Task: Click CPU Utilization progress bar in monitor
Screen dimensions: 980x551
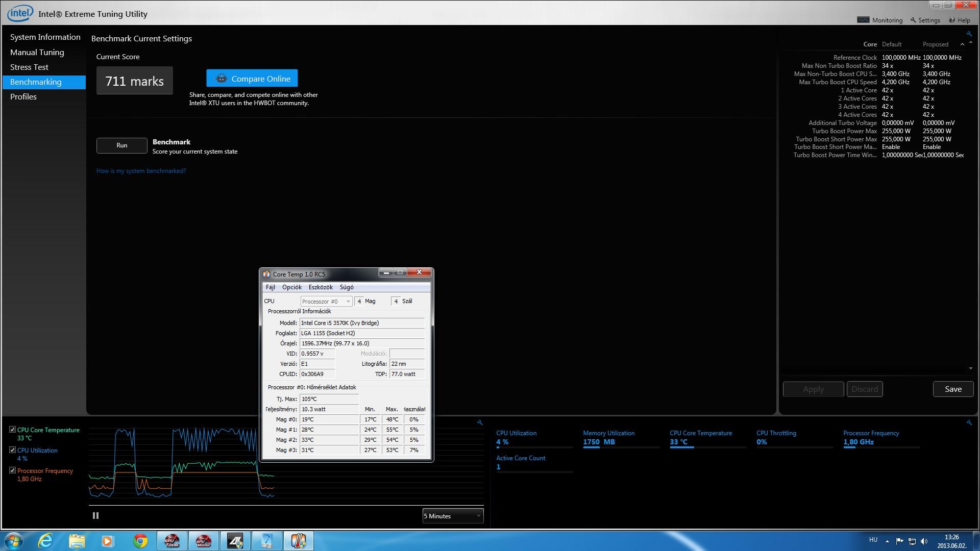Action: pyautogui.click(x=534, y=447)
